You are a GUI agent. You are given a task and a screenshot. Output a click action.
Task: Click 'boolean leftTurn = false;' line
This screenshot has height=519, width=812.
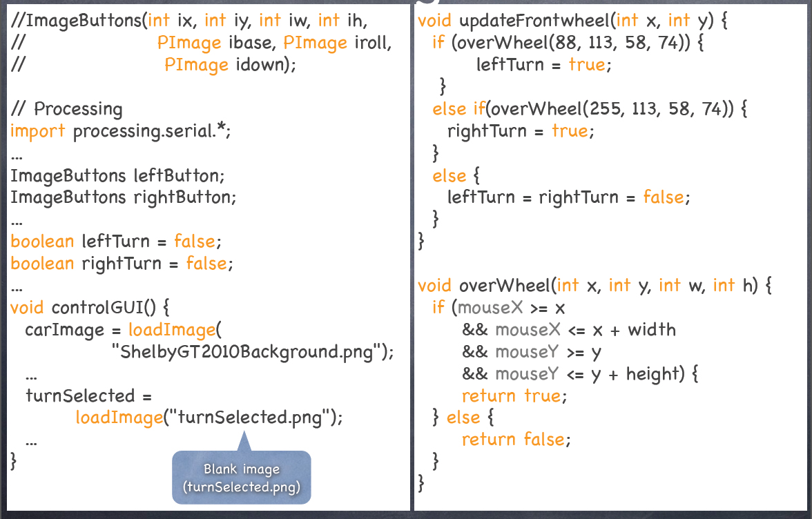(x=116, y=242)
